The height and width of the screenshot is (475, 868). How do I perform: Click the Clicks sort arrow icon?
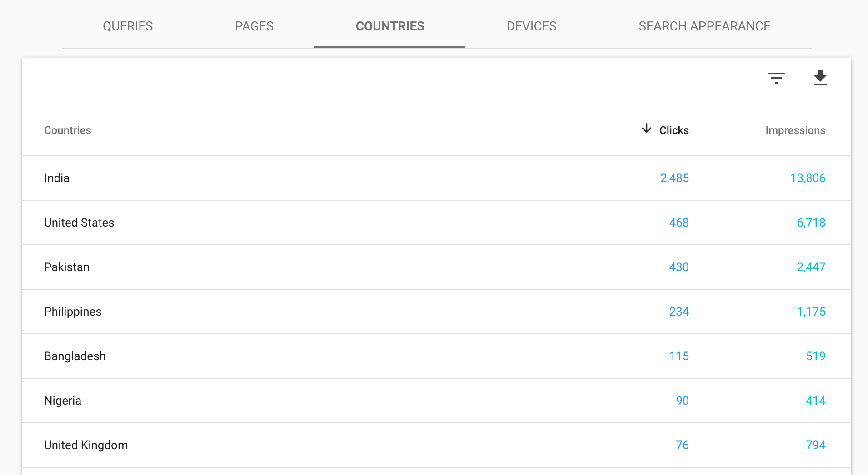(x=646, y=129)
